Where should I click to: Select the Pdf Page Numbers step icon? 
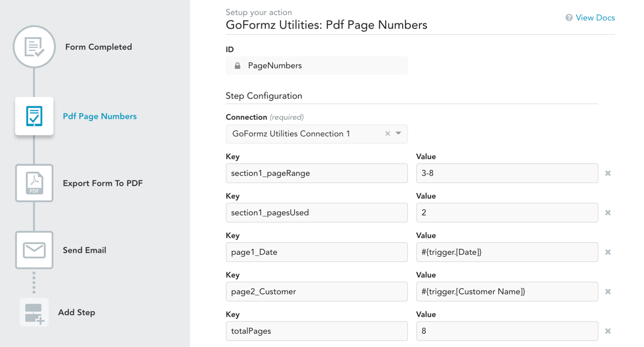[34, 116]
